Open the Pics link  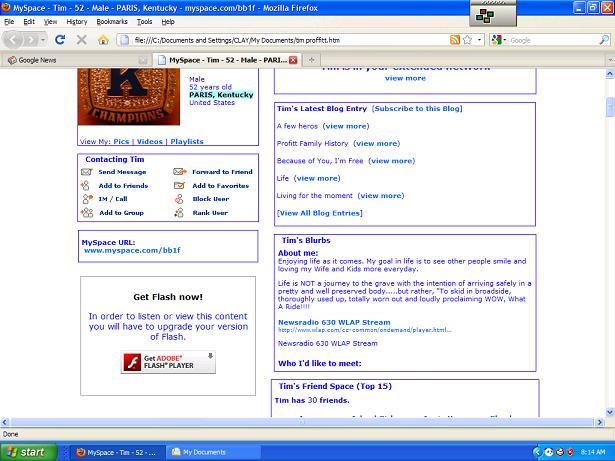pos(121,142)
